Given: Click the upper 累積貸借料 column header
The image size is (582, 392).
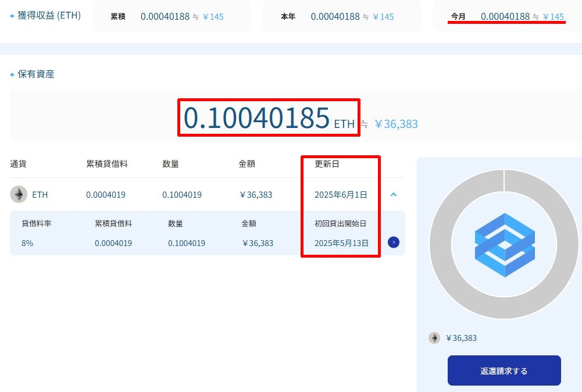Looking at the screenshot, I should click(107, 163).
